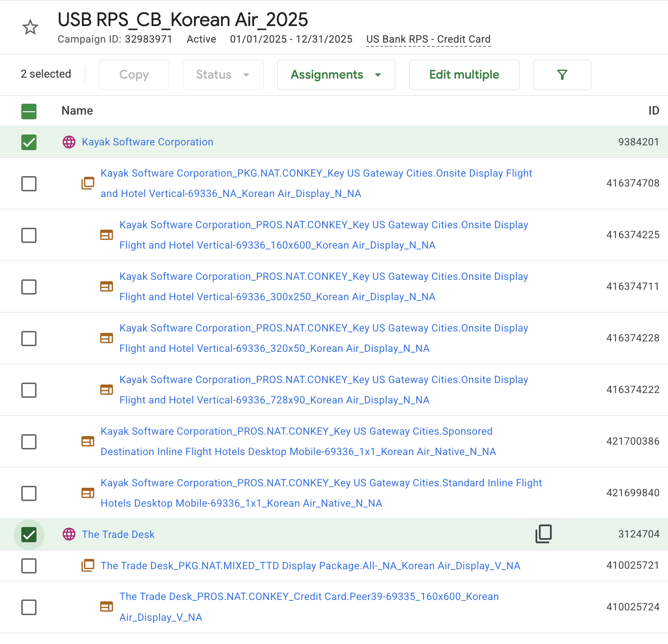Check the Sponsored Destination Inline placement checkbox

coord(29,442)
